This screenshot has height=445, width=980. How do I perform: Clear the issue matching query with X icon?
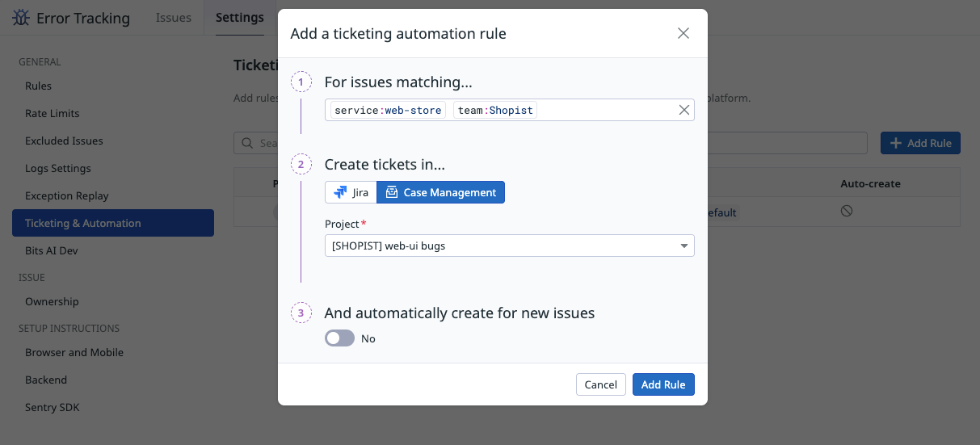click(683, 110)
